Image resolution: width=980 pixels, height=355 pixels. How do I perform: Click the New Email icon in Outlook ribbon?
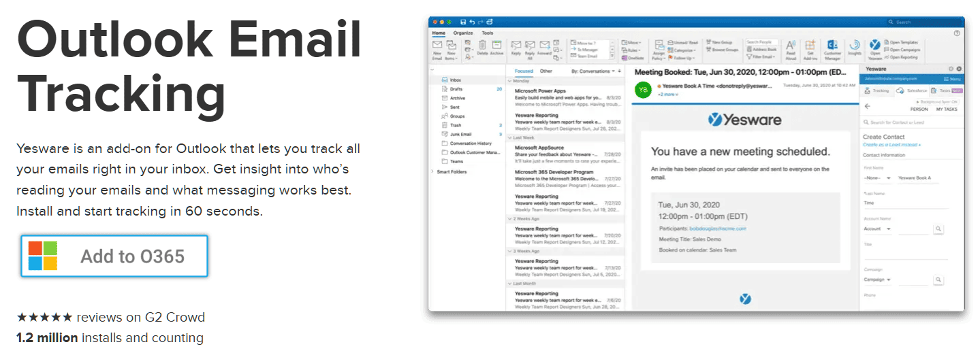coord(437,50)
